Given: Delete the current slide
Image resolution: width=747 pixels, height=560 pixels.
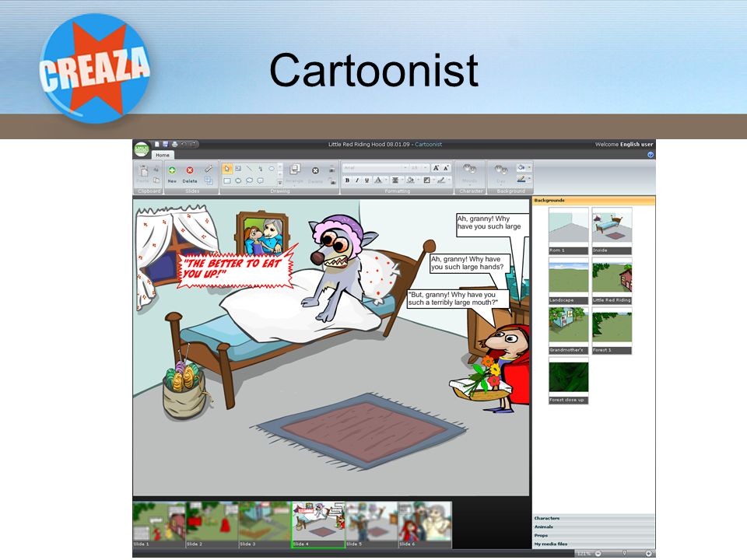Looking at the screenshot, I should [x=190, y=173].
